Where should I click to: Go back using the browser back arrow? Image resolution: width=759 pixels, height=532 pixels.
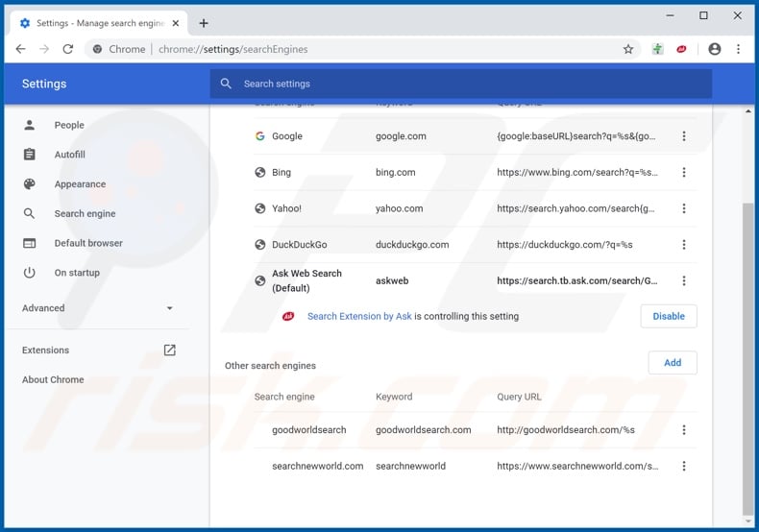point(20,49)
